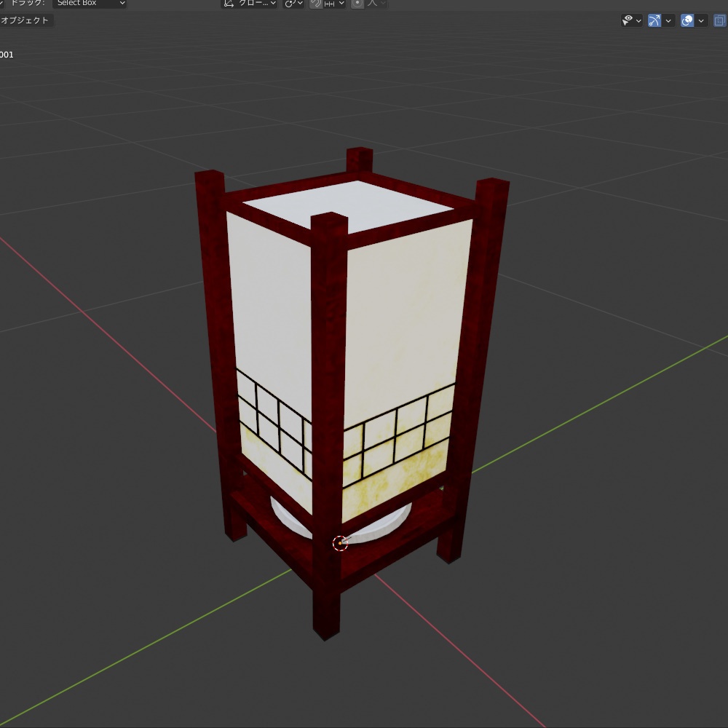
Task: Expand the pivot point dropdown
Action: click(301, 4)
